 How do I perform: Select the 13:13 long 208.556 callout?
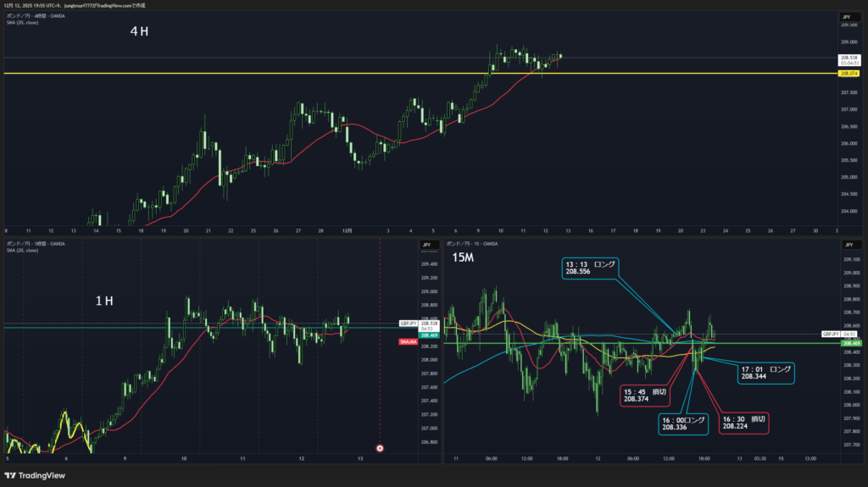[x=591, y=268]
